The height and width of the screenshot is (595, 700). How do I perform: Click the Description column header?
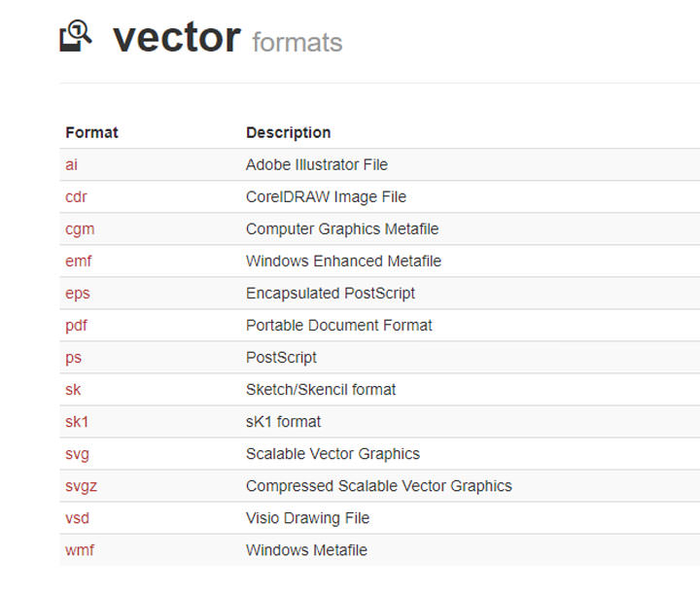(x=288, y=132)
